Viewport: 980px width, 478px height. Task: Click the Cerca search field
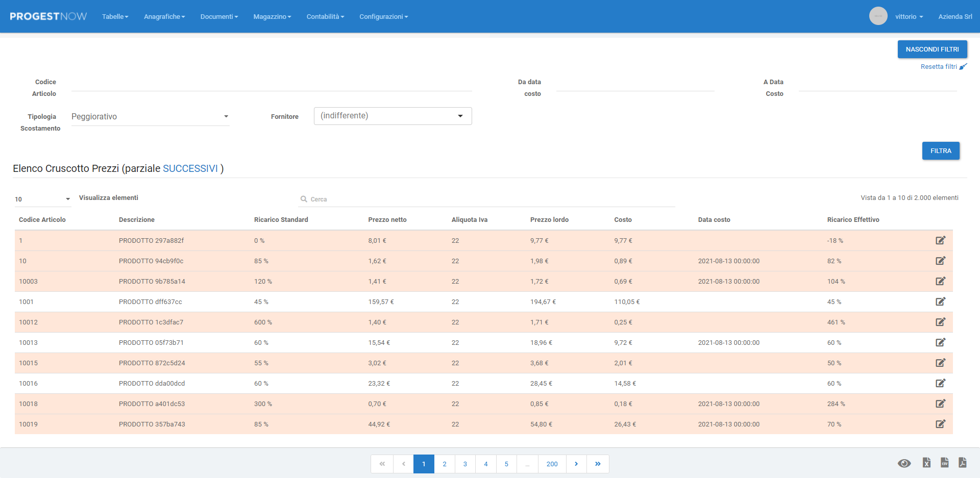click(x=487, y=199)
